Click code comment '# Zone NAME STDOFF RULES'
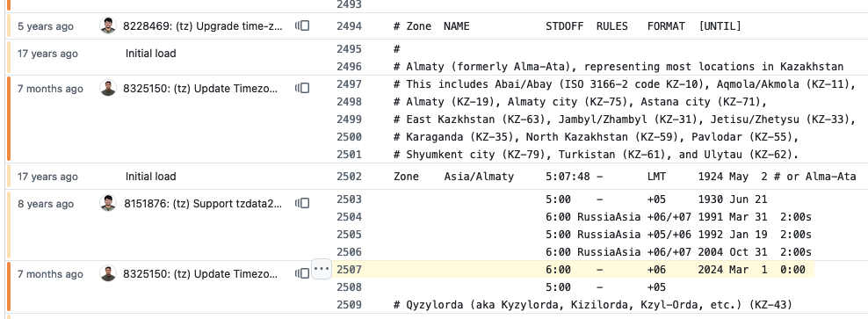Image resolution: width=868 pixels, height=319 pixels. click(x=568, y=26)
